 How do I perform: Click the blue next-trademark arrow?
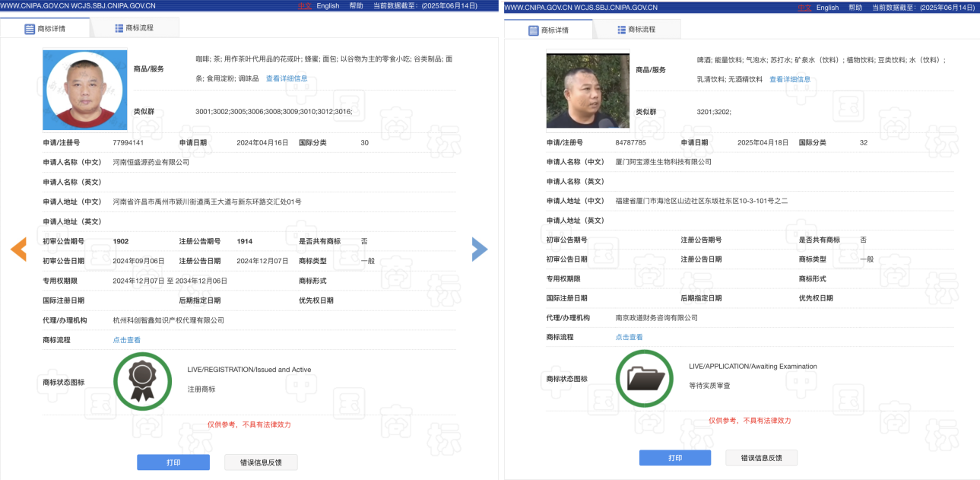(x=479, y=249)
